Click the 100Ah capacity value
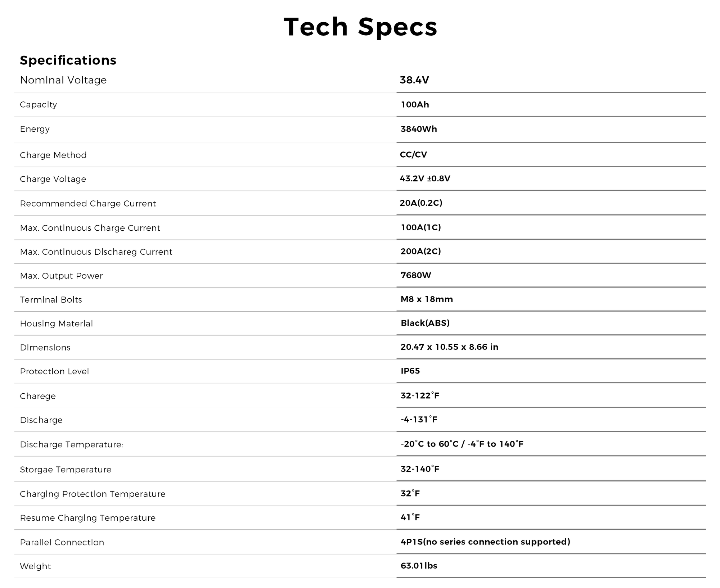 [x=415, y=105]
